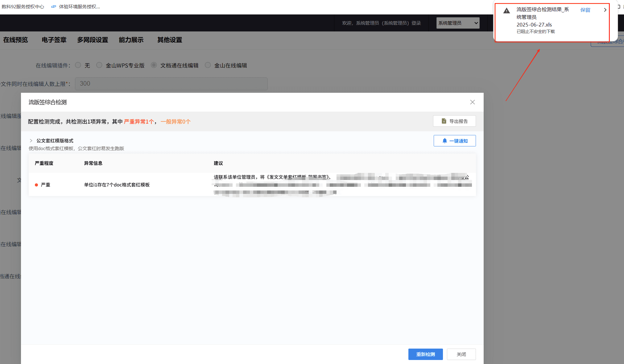Click the welcome 系统管理员 登录 text

[382, 23]
